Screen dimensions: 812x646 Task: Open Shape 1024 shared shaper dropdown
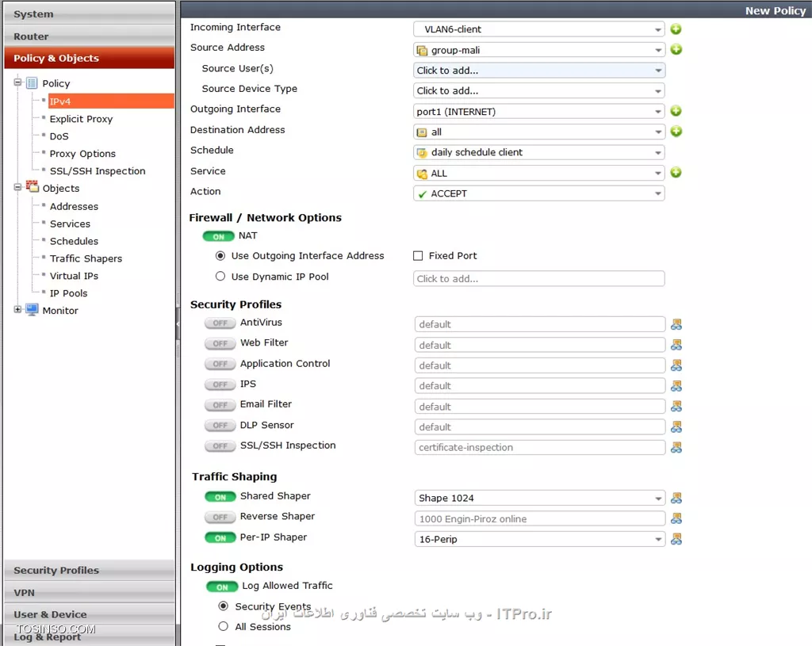[x=539, y=498]
